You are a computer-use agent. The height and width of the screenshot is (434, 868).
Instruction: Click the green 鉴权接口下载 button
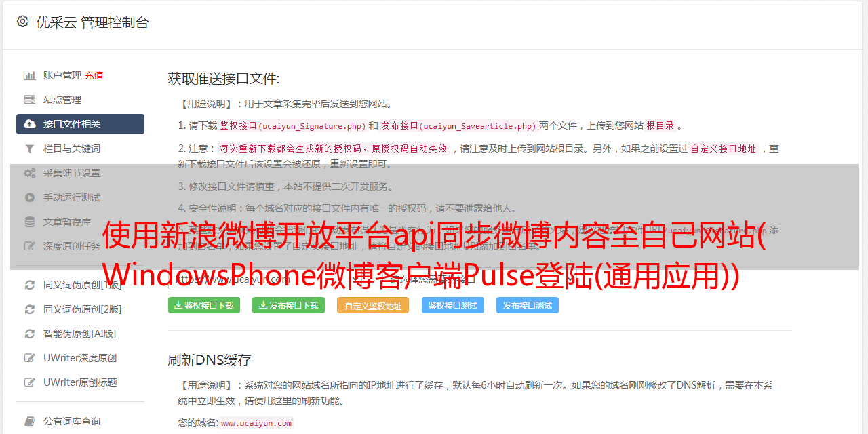pos(204,305)
